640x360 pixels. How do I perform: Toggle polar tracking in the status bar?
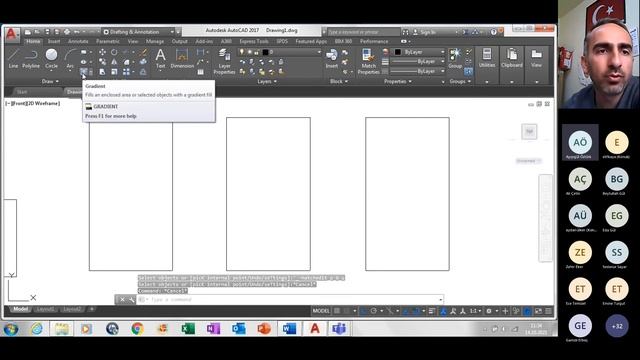[x=373, y=311]
